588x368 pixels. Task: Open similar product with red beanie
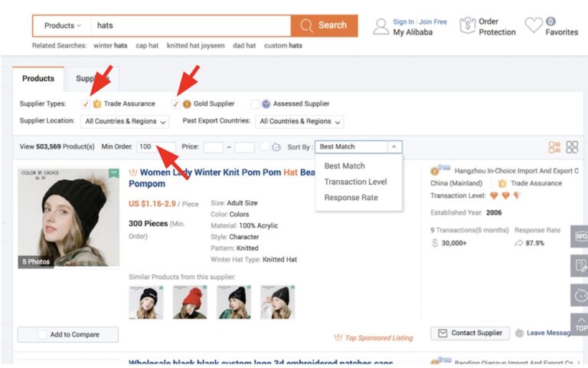tap(190, 302)
